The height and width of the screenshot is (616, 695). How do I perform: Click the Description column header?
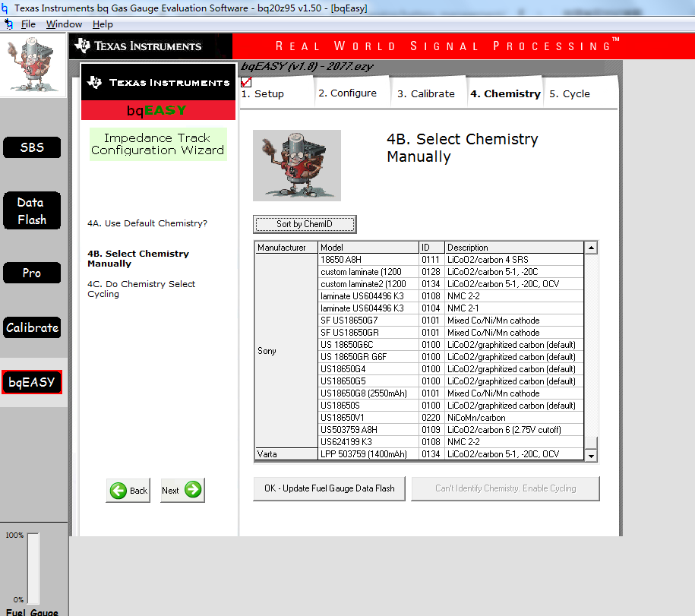pos(514,248)
